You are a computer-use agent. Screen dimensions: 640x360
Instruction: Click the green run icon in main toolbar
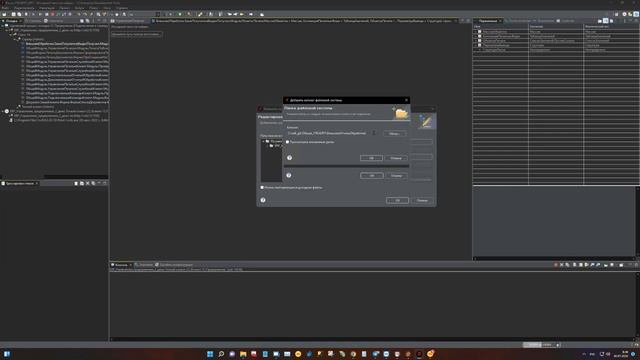(180, 14)
